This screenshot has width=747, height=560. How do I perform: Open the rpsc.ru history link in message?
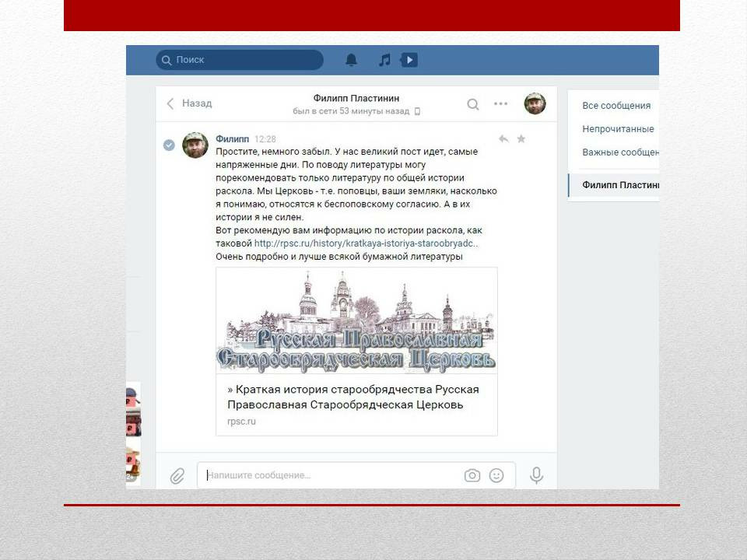[366, 243]
